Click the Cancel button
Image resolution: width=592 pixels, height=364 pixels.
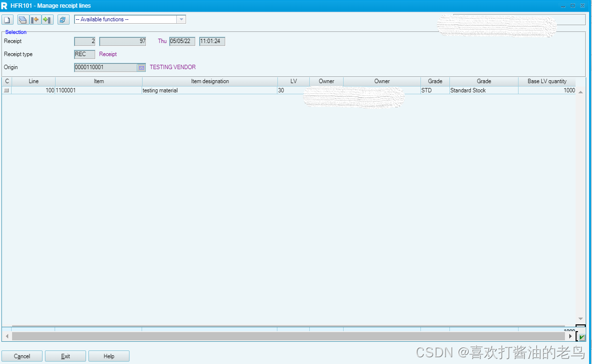pyautogui.click(x=22, y=356)
